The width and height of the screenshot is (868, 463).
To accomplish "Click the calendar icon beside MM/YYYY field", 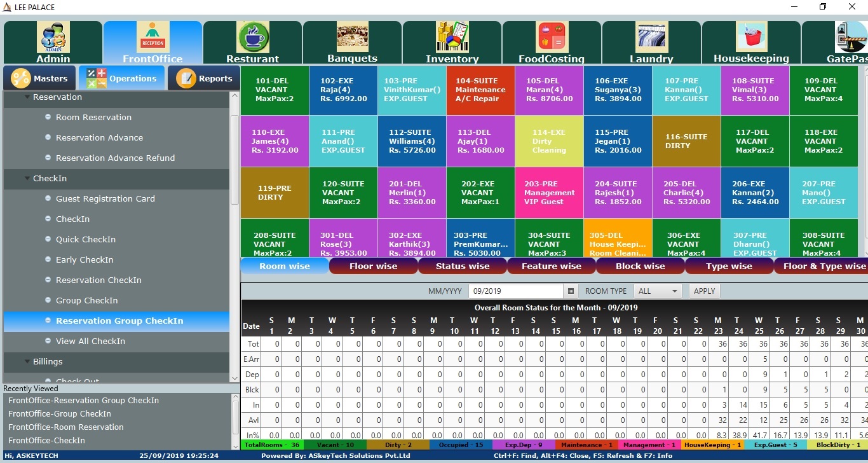I will coord(571,291).
